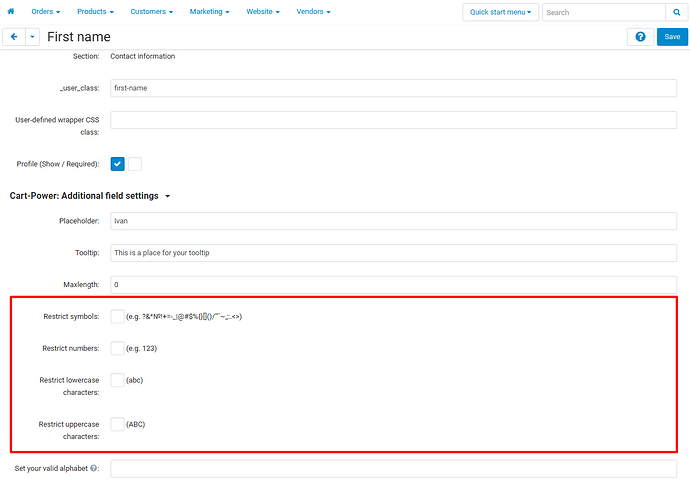
Task: Click the back arrow button
Action: (14, 37)
